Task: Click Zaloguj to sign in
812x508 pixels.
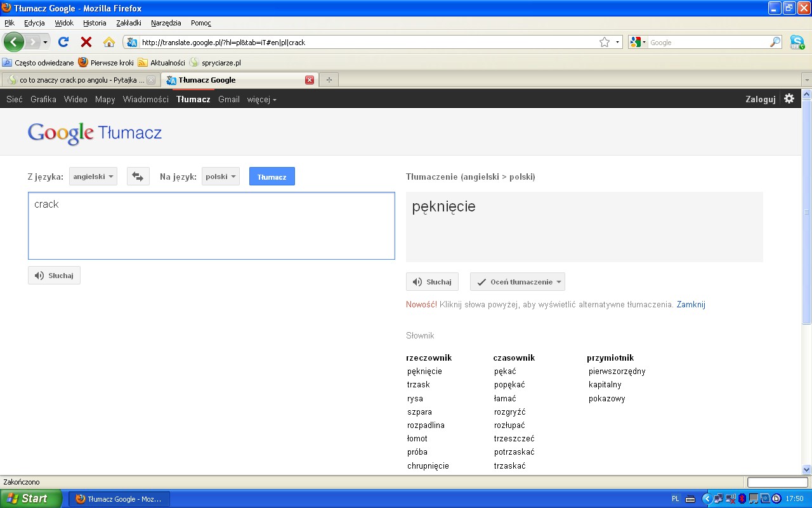Action: (761, 99)
